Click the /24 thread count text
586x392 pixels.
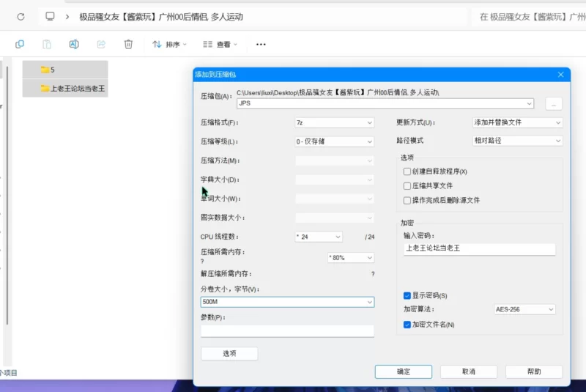click(369, 237)
